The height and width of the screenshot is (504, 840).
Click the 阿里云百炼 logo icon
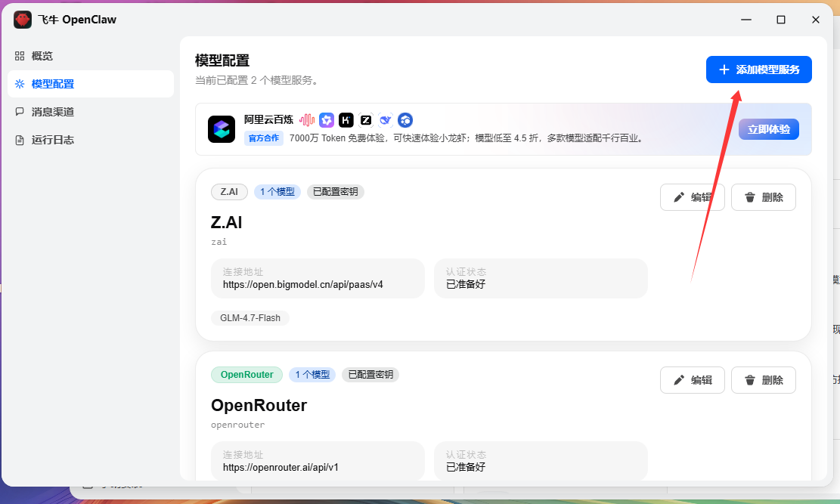(222, 129)
